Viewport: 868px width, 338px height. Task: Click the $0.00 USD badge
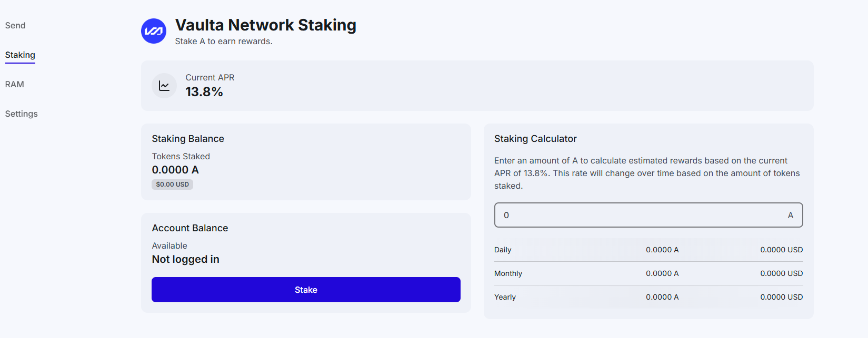click(x=172, y=185)
